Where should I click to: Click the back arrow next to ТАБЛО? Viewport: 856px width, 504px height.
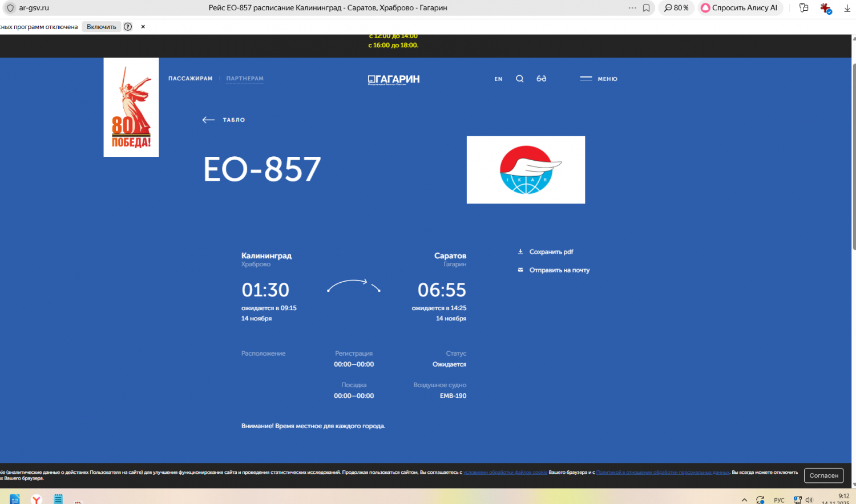pos(208,120)
